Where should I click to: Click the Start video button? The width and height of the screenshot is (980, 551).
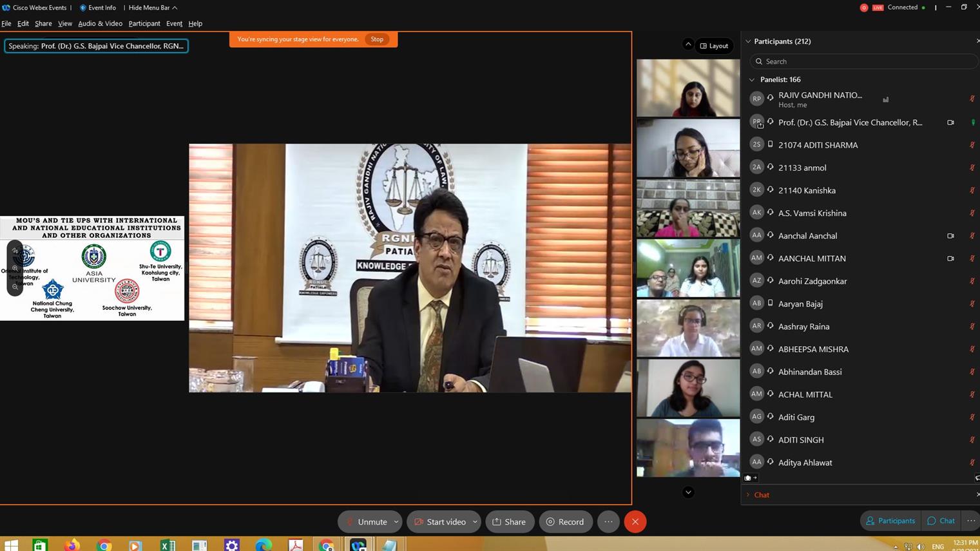[439, 522]
